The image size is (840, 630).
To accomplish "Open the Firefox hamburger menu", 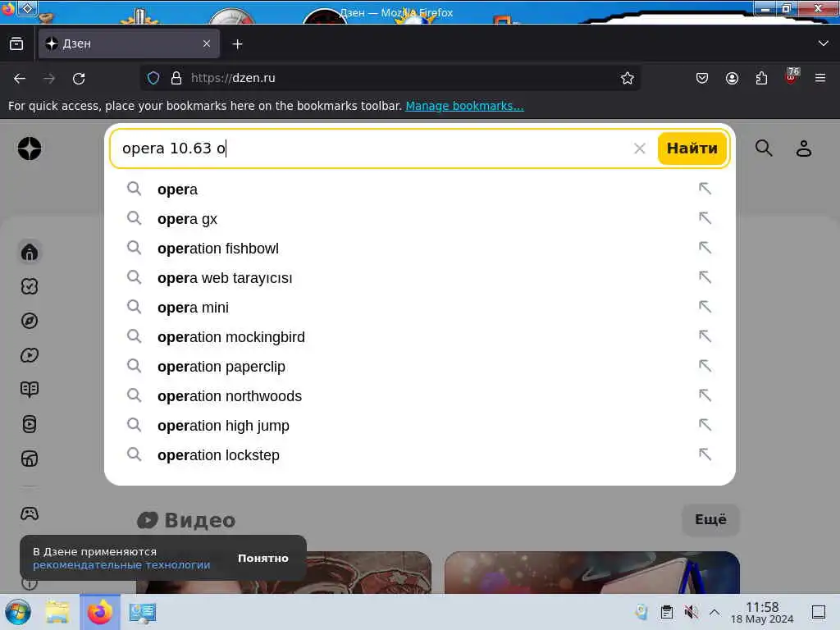I will (820, 79).
